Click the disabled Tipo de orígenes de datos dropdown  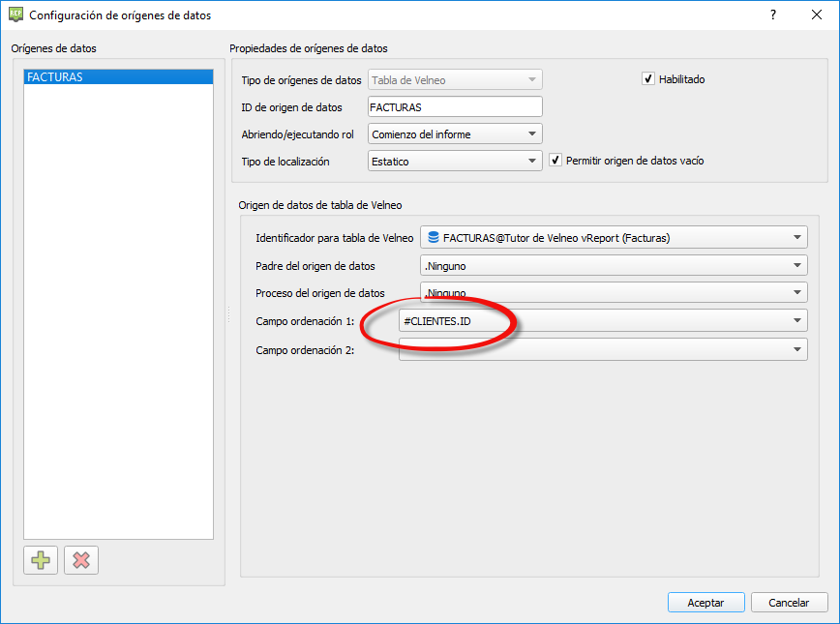click(x=455, y=80)
